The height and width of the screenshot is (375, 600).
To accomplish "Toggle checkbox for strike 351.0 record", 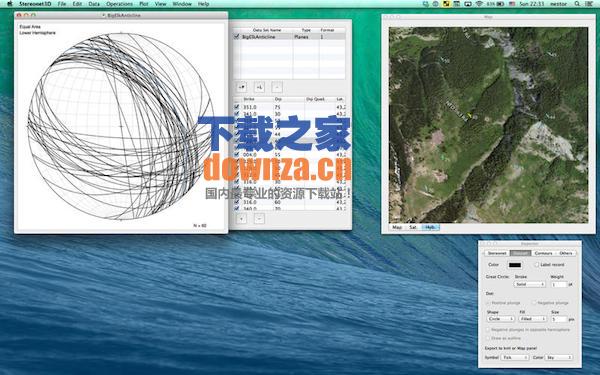I will click(236, 107).
